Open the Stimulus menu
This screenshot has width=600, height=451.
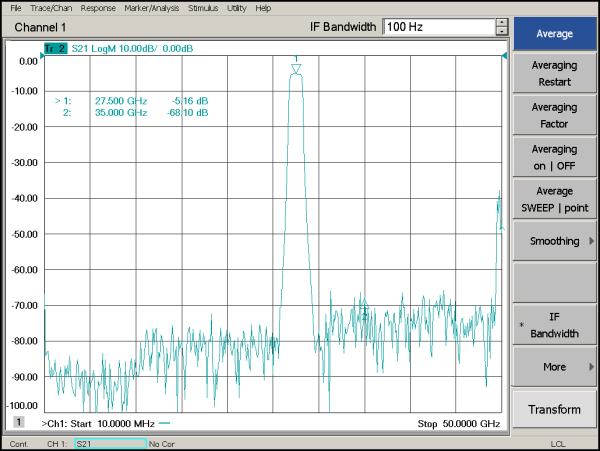click(203, 8)
